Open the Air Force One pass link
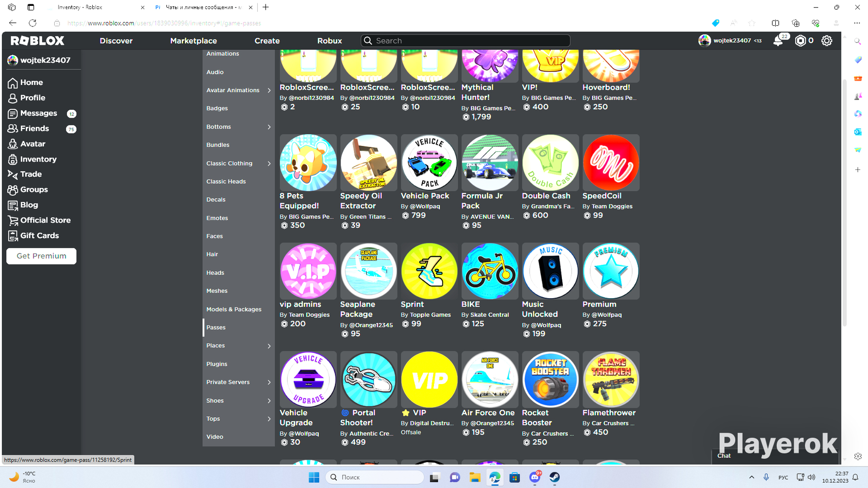Image resolution: width=868 pixels, height=488 pixels. point(488,413)
